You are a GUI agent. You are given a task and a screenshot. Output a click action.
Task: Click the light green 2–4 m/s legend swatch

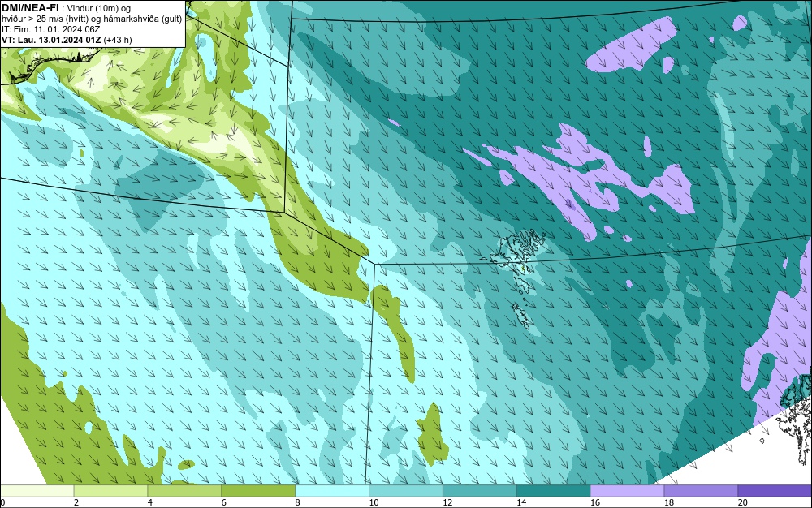click(110, 490)
